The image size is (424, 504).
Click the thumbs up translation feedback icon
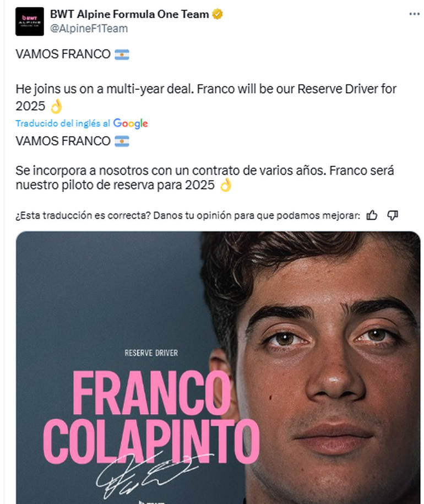(372, 215)
